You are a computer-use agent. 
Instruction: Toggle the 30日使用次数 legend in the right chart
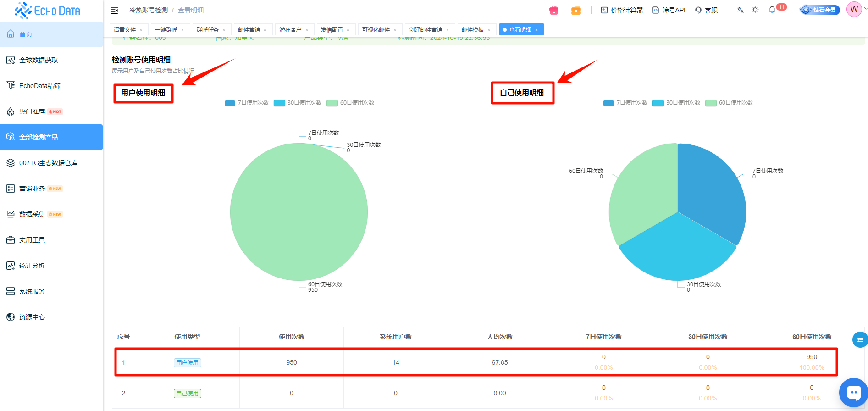tap(676, 103)
